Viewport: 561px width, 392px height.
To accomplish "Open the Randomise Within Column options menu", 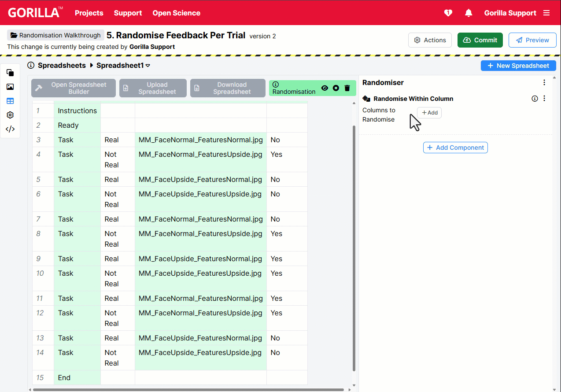I will tap(544, 99).
